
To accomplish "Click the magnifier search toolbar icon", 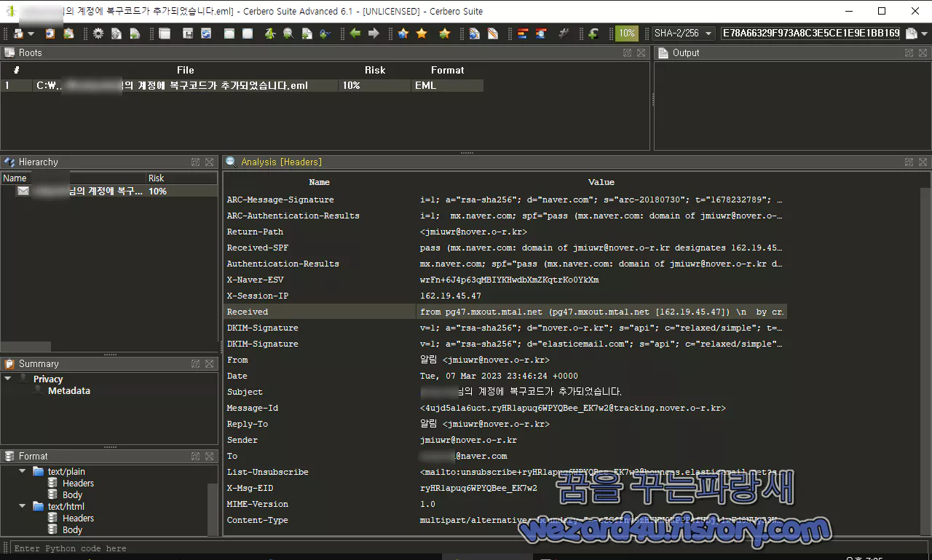I will (x=288, y=33).
